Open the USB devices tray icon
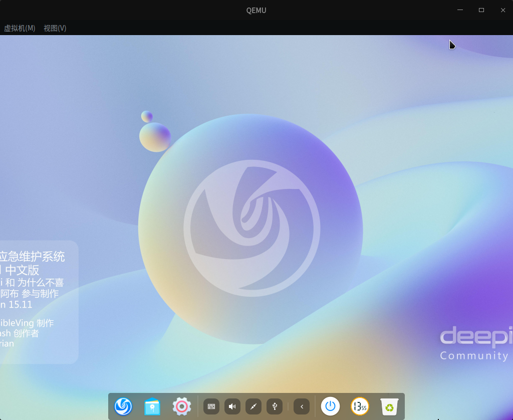Image resolution: width=513 pixels, height=420 pixels. tap(274, 406)
